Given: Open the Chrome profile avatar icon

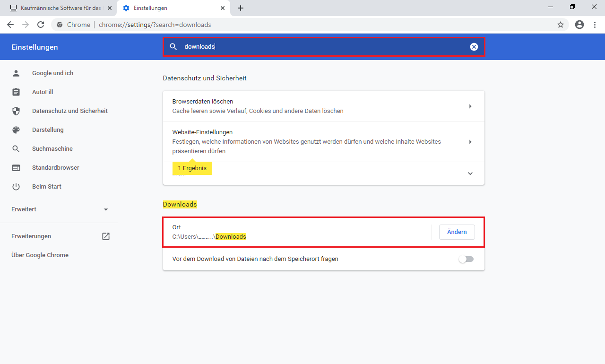Looking at the screenshot, I should 579,25.
